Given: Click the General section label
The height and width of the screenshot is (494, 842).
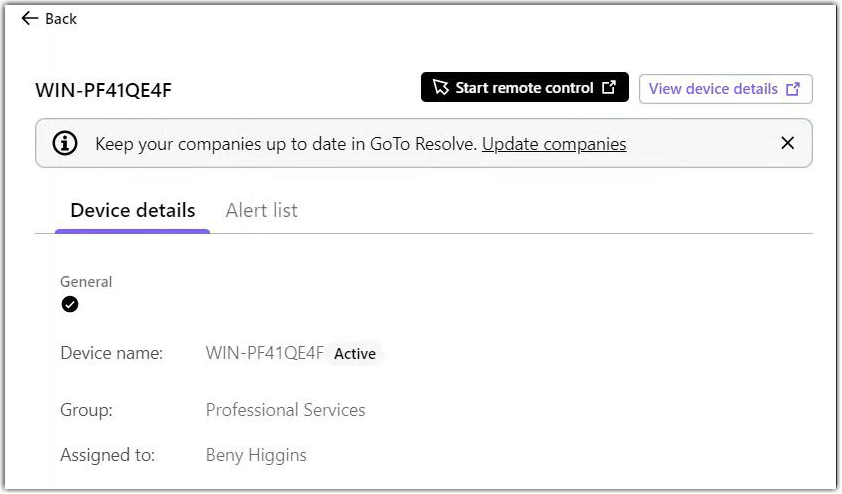Looking at the screenshot, I should click(86, 281).
